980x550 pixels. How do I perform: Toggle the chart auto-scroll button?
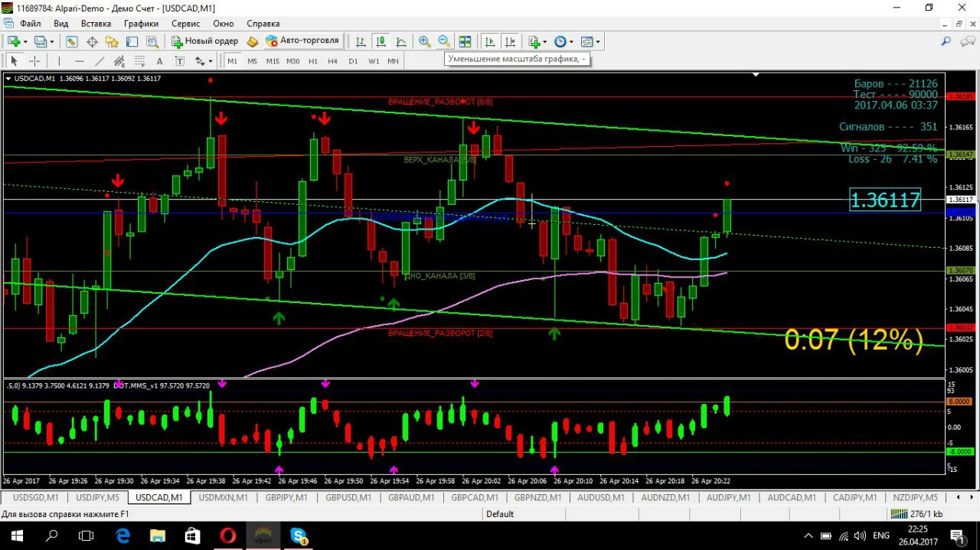coord(489,41)
